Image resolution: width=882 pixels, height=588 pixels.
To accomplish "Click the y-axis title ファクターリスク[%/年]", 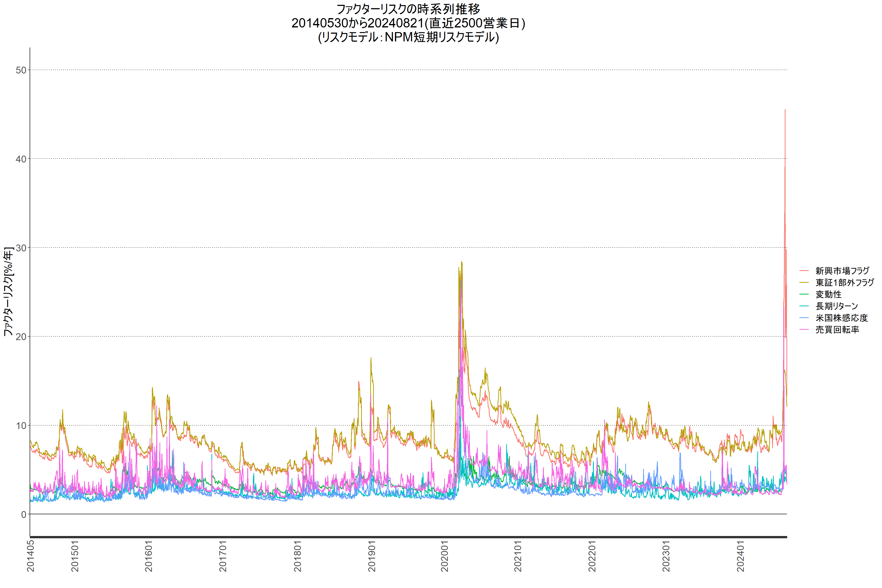I will 8,291.
